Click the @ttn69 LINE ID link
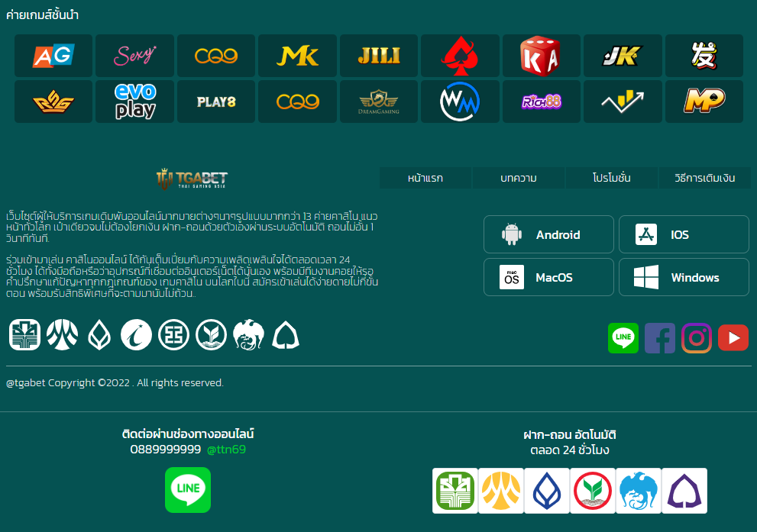Screen dimensions: 757x532 tap(226, 450)
